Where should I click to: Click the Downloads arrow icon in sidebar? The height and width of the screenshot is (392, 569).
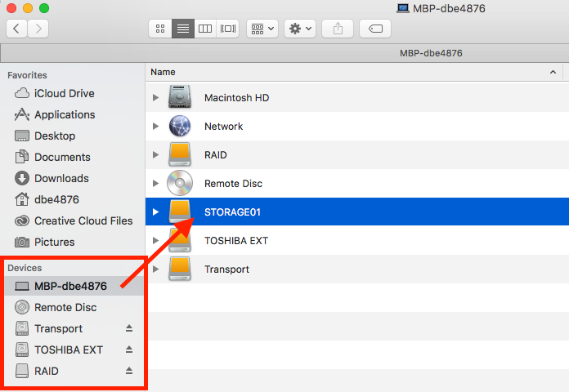(22, 178)
